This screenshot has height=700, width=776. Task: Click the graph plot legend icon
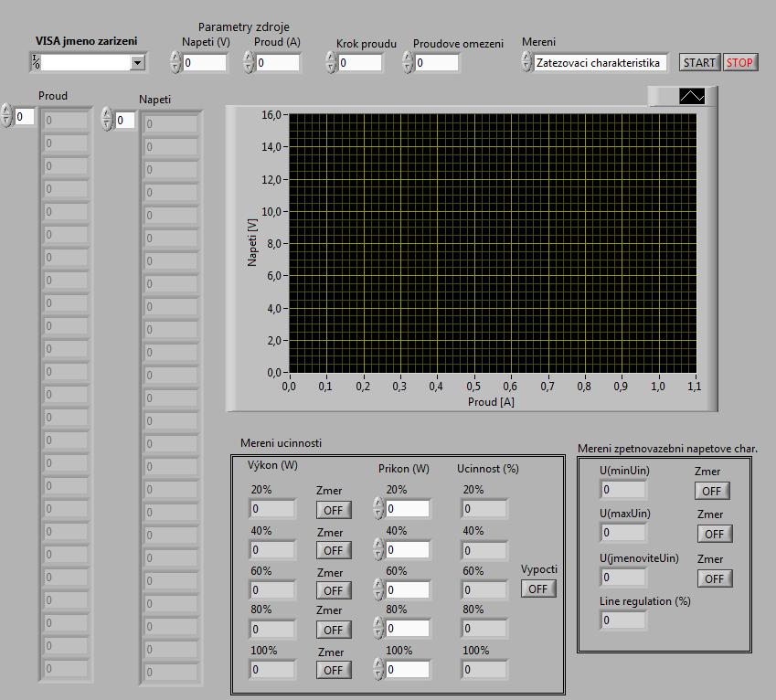pos(692,96)
